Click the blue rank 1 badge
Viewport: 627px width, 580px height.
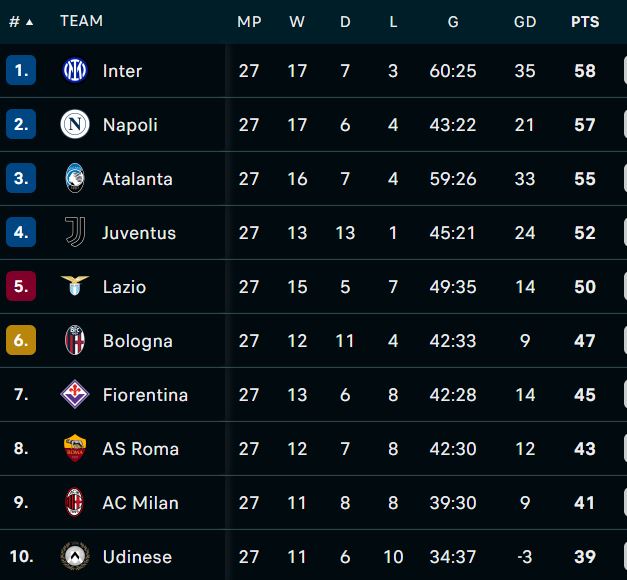coord(21,70)
